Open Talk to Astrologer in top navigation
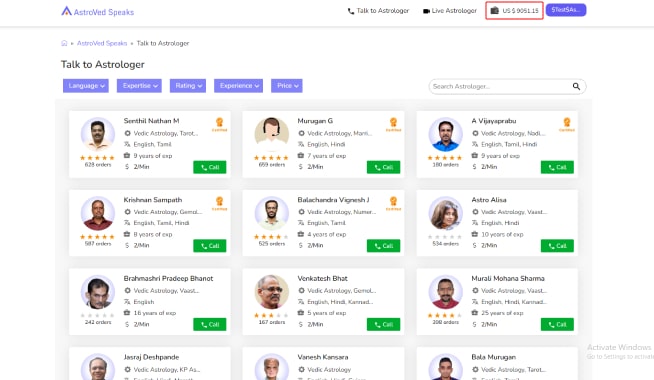 (378, 11)
